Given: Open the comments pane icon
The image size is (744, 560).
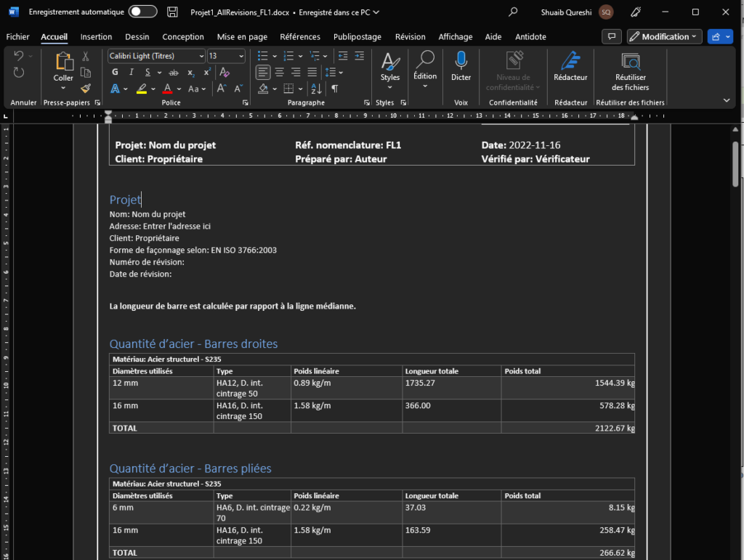Looking at the screenshot, I should (612, 36).
